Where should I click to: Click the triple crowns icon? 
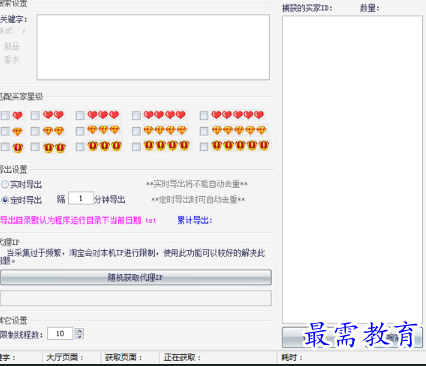(x=104, y=146)
